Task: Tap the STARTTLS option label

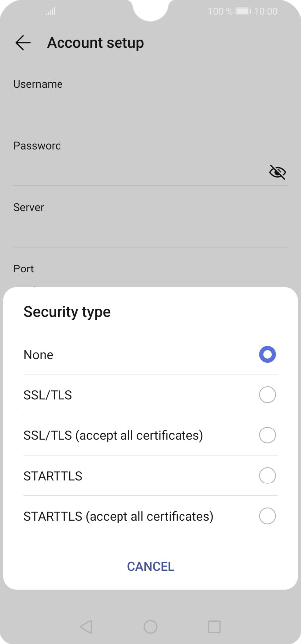Action: pyautogui.click(x=53, y=476)
